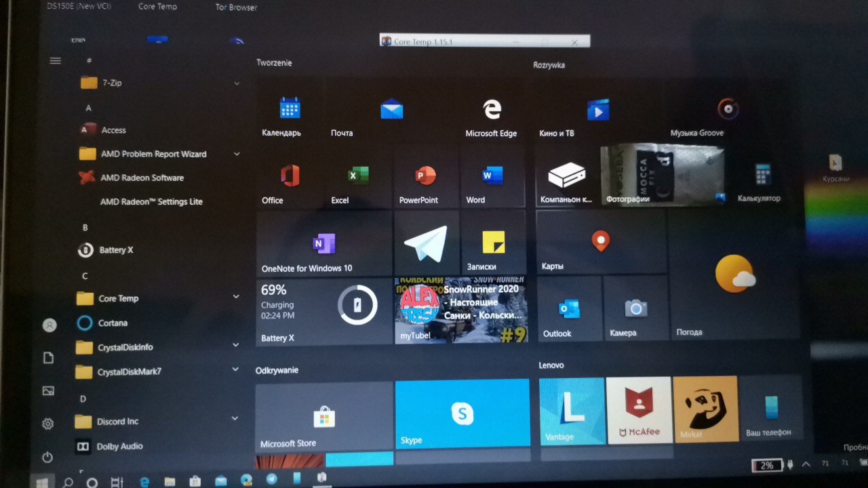Focus the Core Temp 1.15.1 title bar
Image resolution: width=868 pixels, height=488 pixels.
pos(485,41)
